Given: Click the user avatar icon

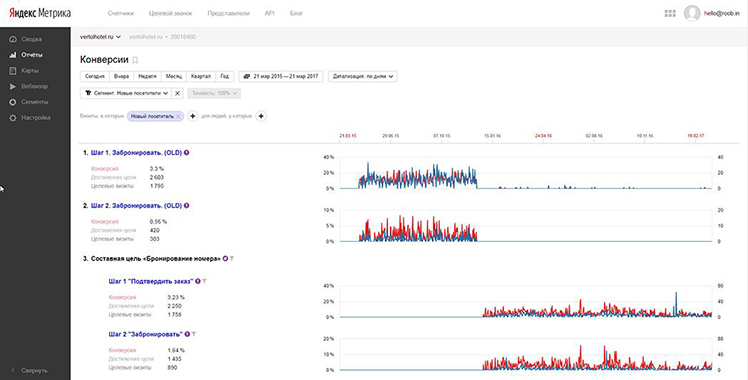Looking at the screenshot, I should pos(692,13).
